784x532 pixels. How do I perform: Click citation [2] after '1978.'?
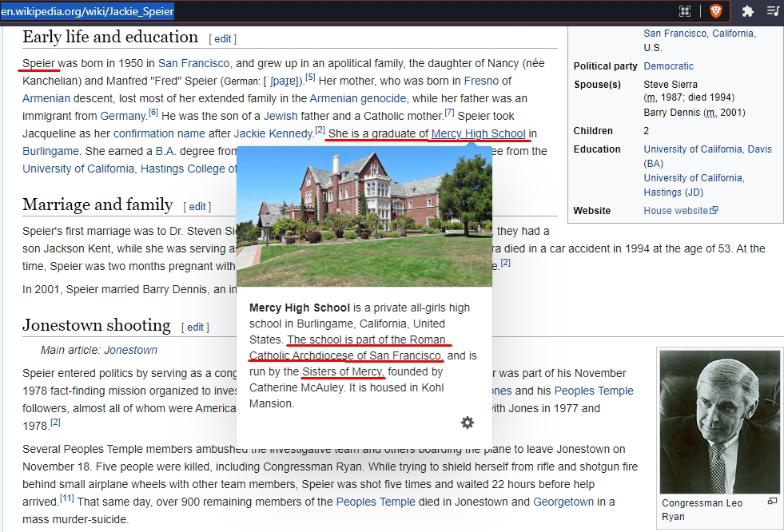(x=55, y=422)
